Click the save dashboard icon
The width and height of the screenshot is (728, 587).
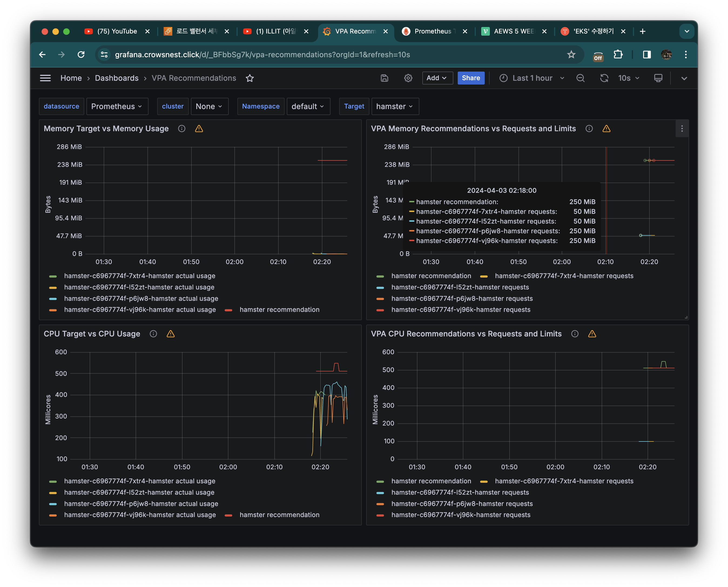pyautogui.click(x=384, y=78)
